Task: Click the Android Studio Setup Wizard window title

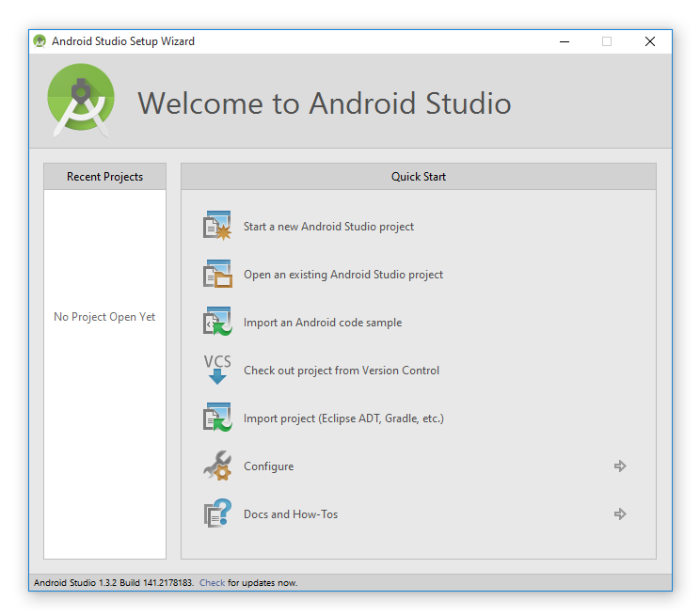Action: point(123,41)
